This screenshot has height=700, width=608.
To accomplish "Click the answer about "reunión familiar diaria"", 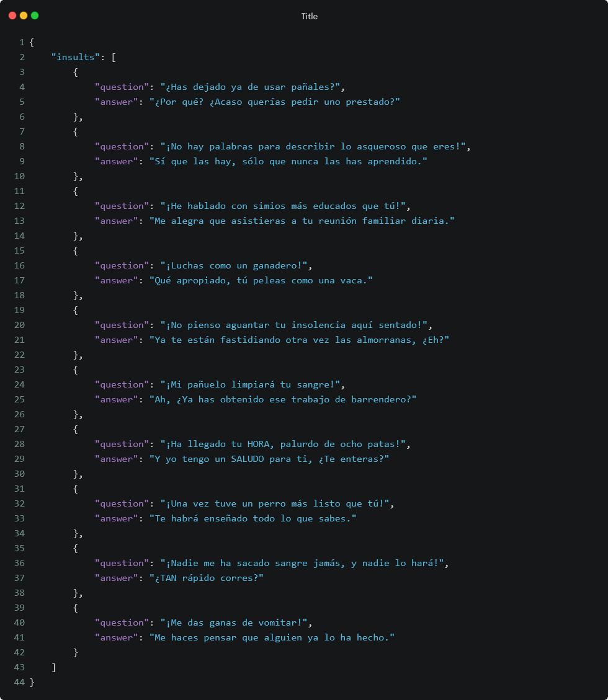I will tap(302, 221).
